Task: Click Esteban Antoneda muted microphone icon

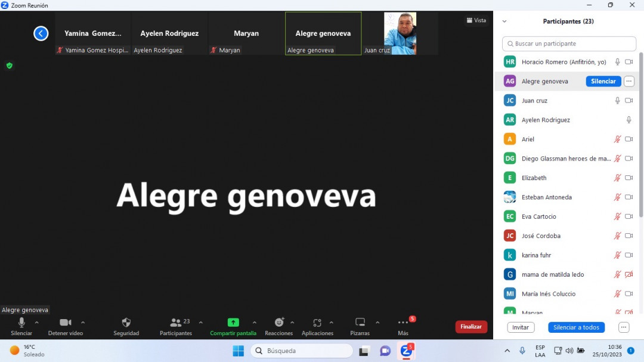Action: [x=617, y=197]
